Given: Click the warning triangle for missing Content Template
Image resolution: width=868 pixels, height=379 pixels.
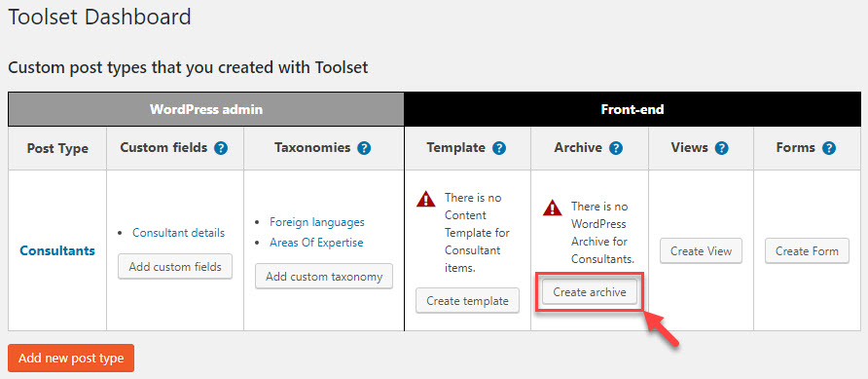Looking at the screenshot, I should coord(425,199).
